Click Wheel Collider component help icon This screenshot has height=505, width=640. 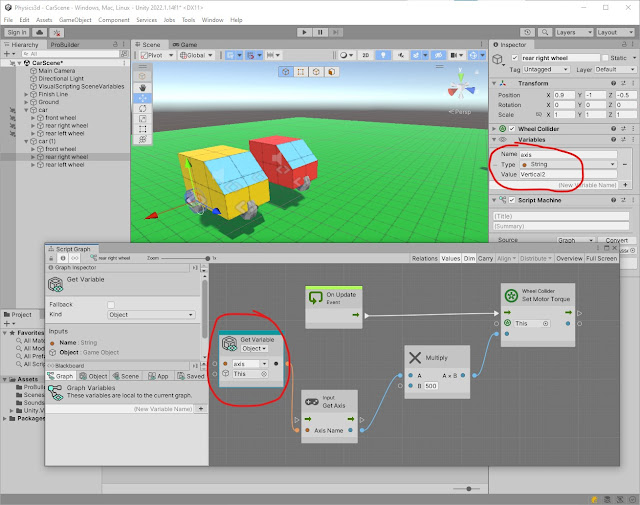613,129
